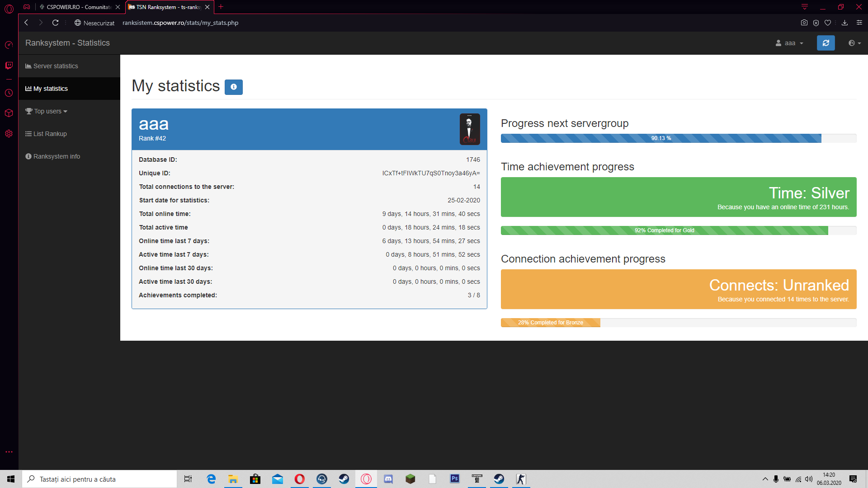Open a new browser tab
The width and height of the screenshot is (868, 488).
pyautogui.click(x=221, y=7)
